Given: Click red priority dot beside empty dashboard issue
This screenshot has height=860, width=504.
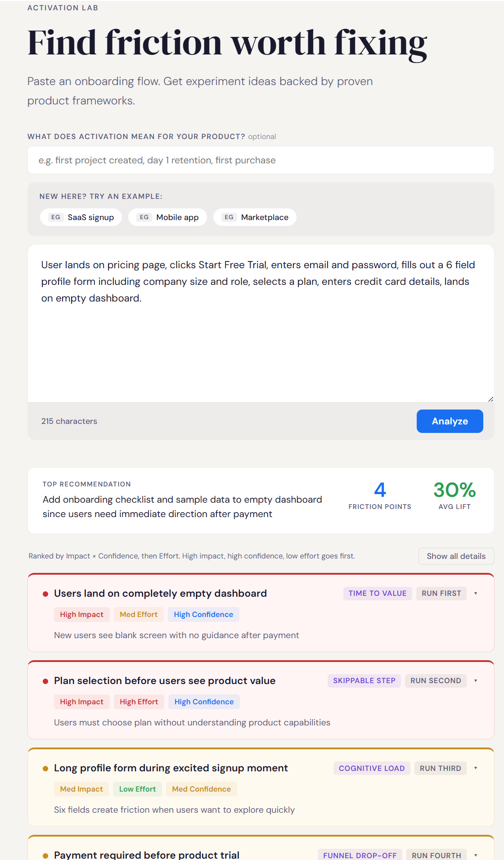Looking at the screenshot, I should 45,593.
